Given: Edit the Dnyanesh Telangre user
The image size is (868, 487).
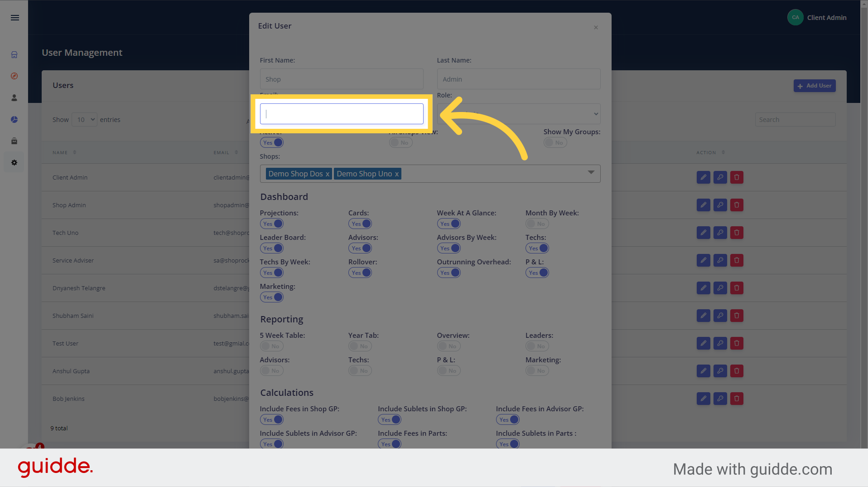Looking at the screenshot, I should click(x=703, y=288).
